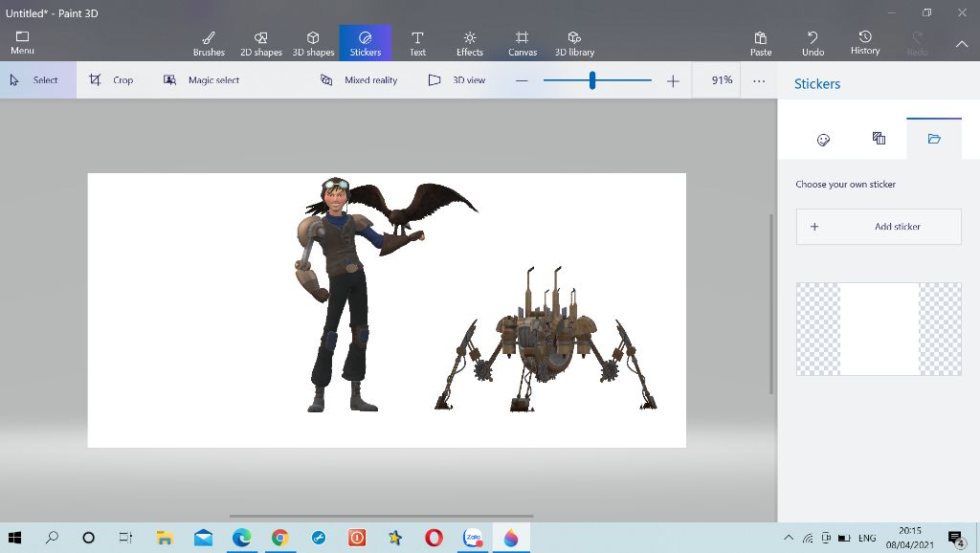Zoom out with the minus button

(522, 80)
